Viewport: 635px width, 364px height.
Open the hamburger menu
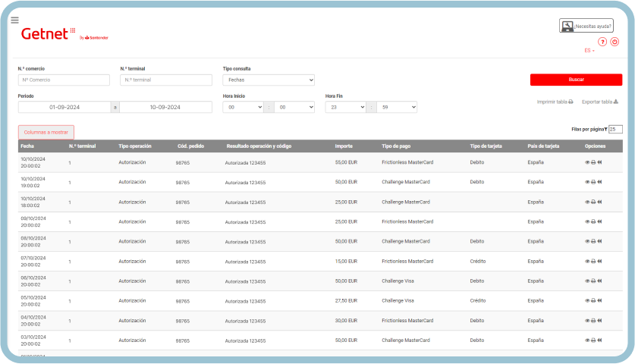(x=14, y=20)
